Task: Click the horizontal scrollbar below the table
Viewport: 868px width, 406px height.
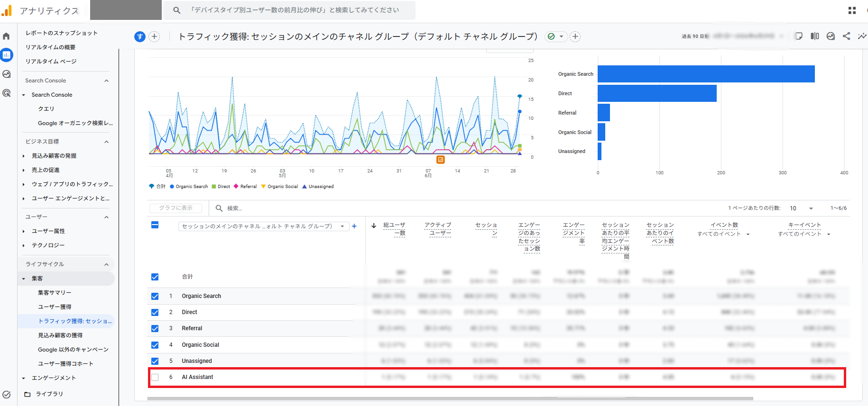Action: tap(450, 398)
